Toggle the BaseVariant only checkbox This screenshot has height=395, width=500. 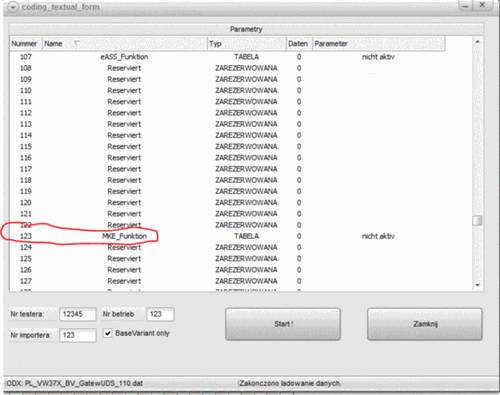(107, 333)
